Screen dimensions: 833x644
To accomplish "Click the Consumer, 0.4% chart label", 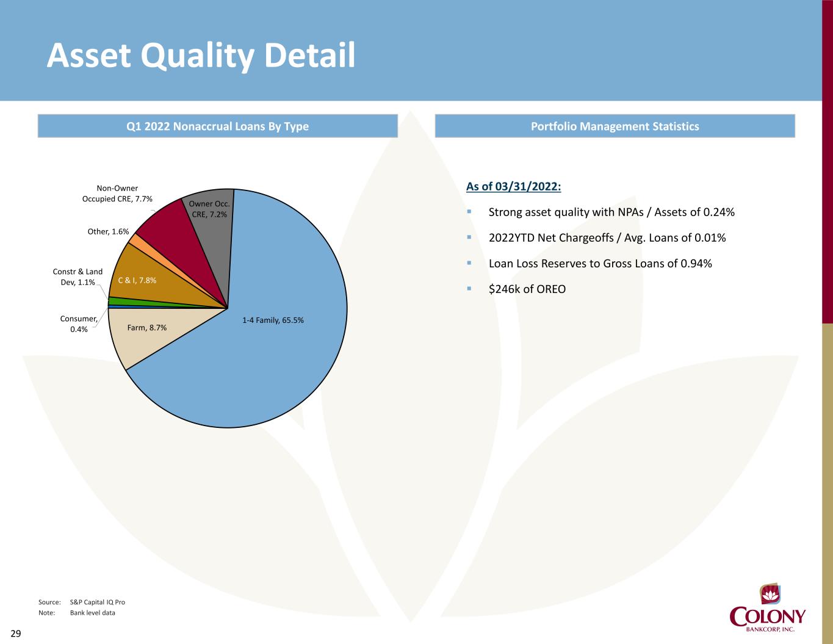I will tap(79, 324).
